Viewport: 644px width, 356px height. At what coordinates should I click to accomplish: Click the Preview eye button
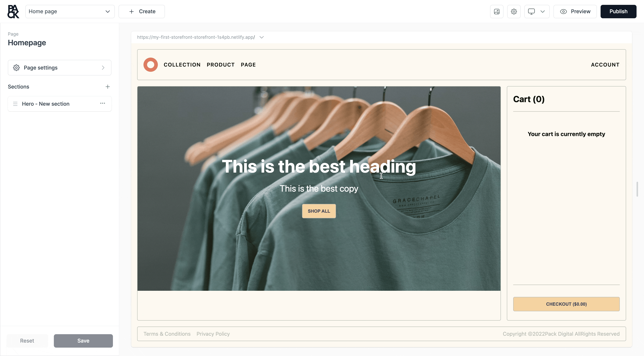(x=575, y=12)
